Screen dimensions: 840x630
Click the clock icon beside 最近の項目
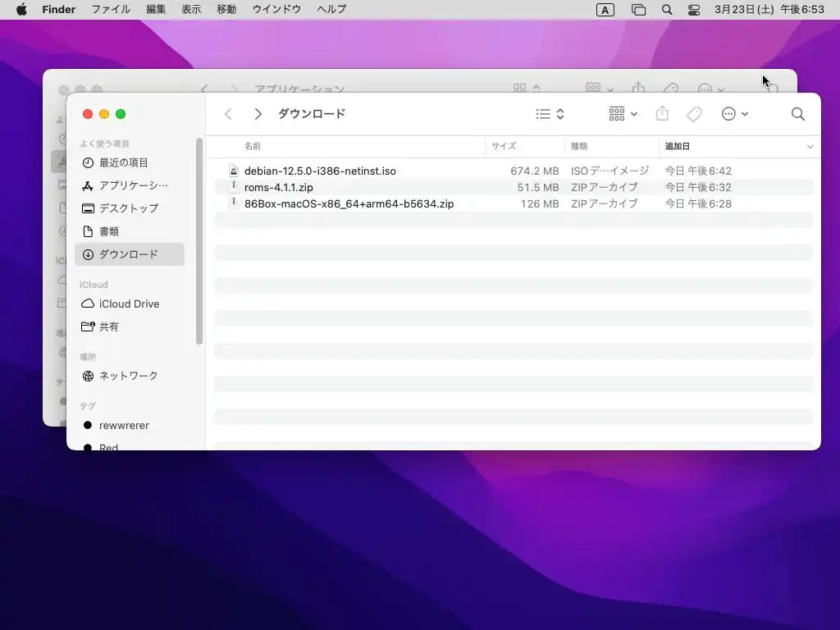tap(88, 163)
